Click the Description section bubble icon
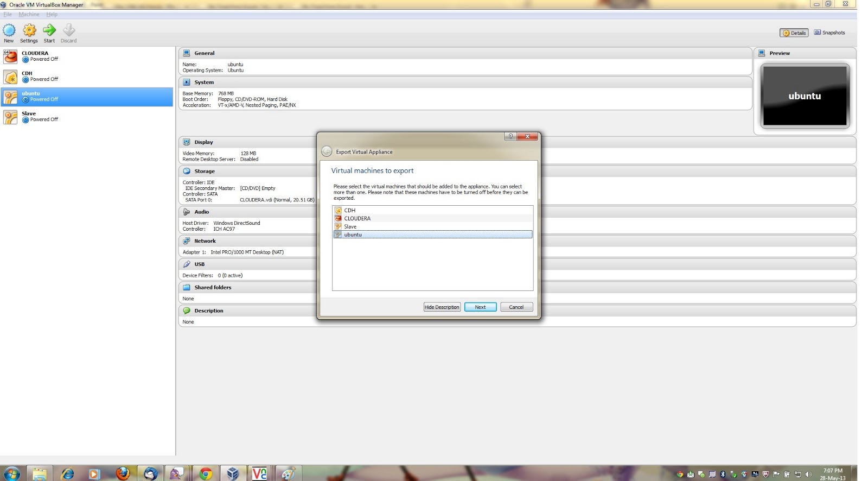This screenshot has width=868, height=481. [187, 311]
